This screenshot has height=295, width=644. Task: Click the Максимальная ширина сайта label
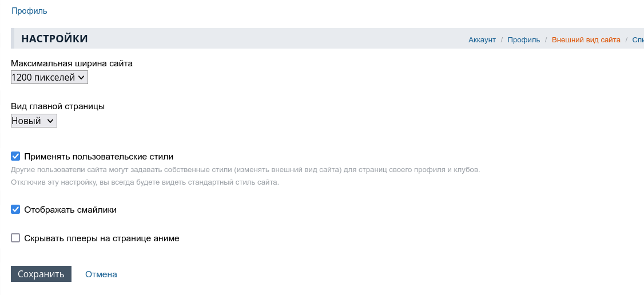[71, 63]
